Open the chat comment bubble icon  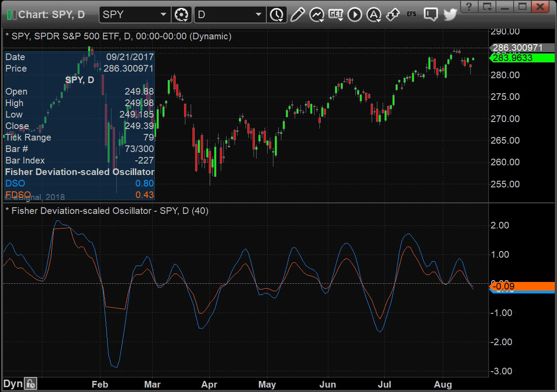pos(430,15)
